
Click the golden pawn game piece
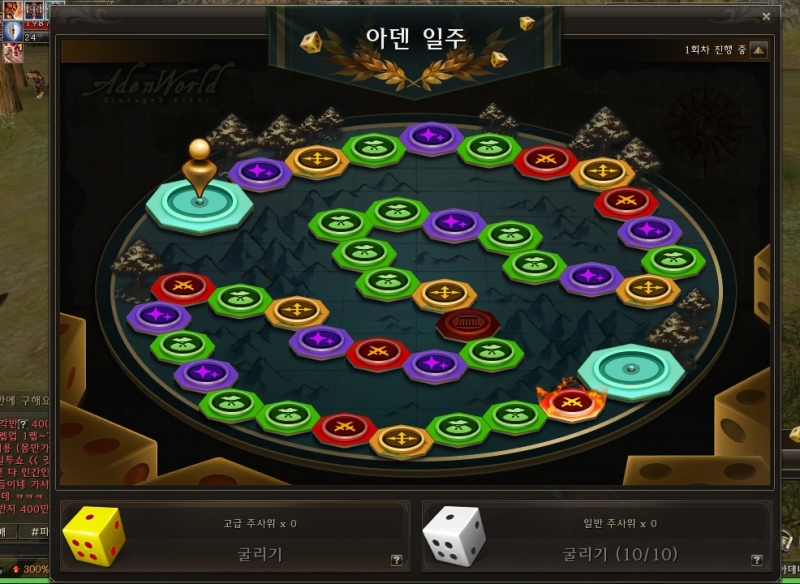tap(199, 169)
